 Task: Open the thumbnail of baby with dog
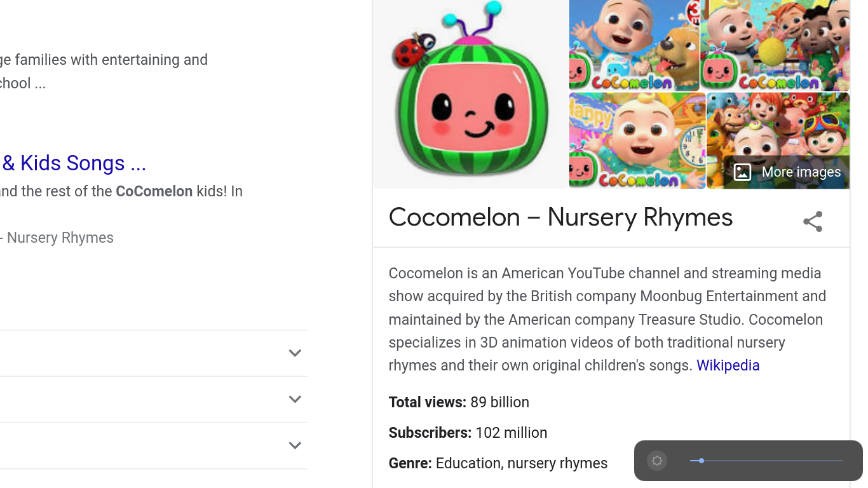click(x=634, y=45)
